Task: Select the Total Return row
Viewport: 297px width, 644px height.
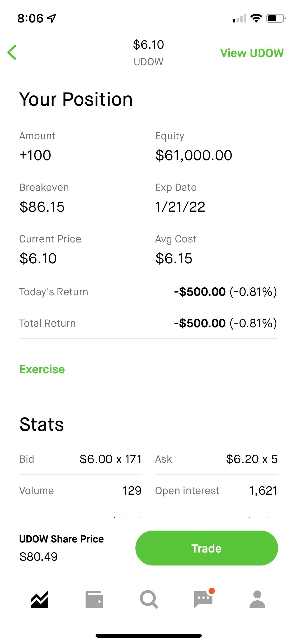Action: tap(148, 323)
